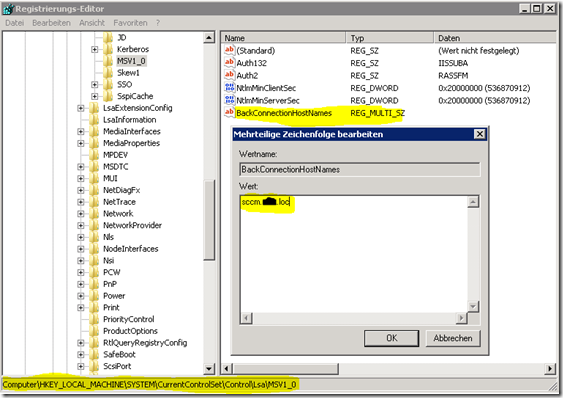Click the values pane horizontal scrollbar thumb
This screenshot has height=398, width=563.
click(286, 369)
